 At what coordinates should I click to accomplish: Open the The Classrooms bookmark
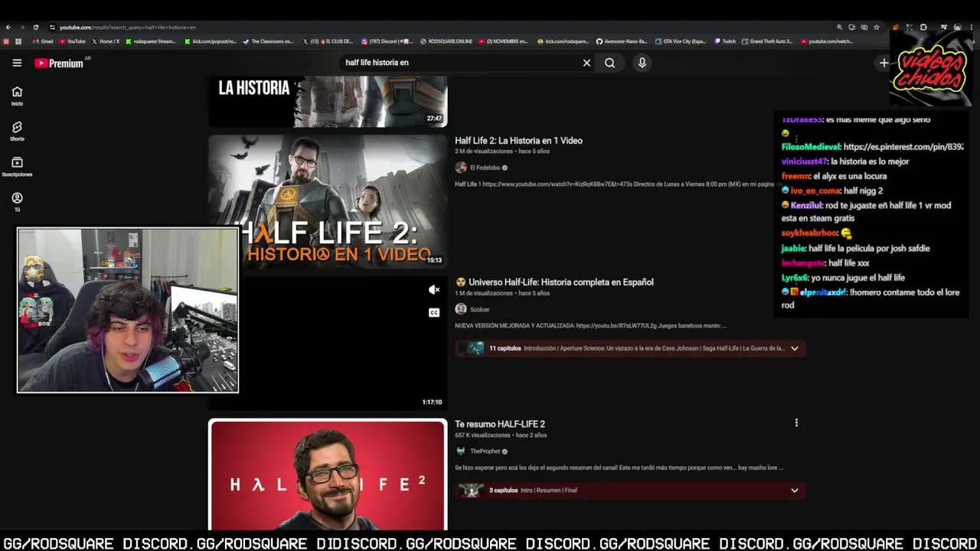point(268,41)
